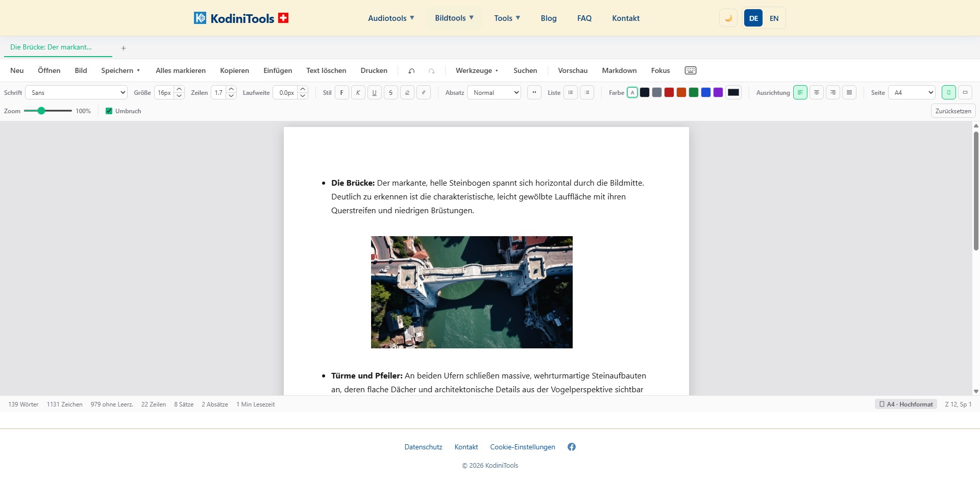The height and width of the screenshot is (482, 980).
Task: Toggle italic formatting (K button)
Action: click(x=358, y=92)
